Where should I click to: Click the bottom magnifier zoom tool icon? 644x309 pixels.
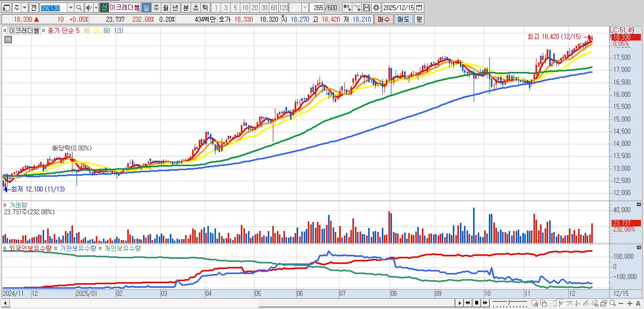[613, 303]
